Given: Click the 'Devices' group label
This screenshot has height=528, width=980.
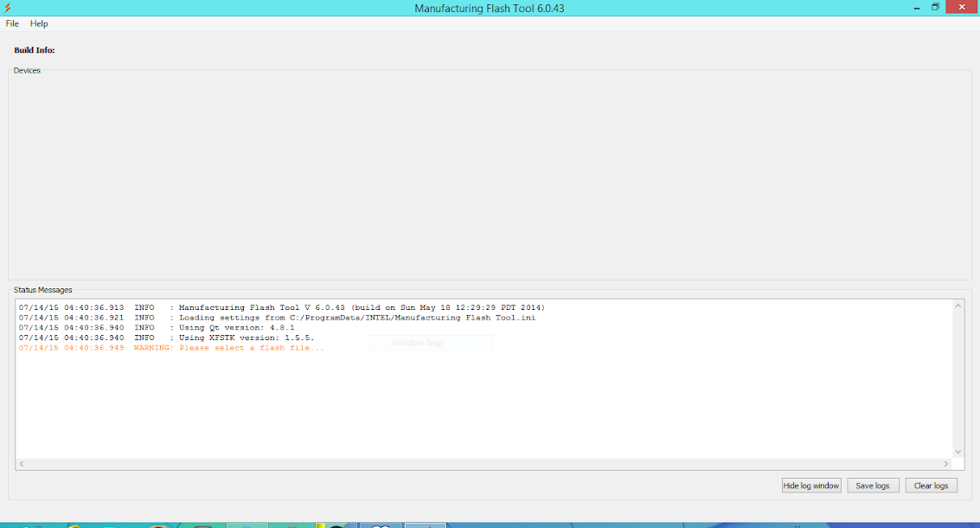Looking at the screenshot, I should [27, 71].
